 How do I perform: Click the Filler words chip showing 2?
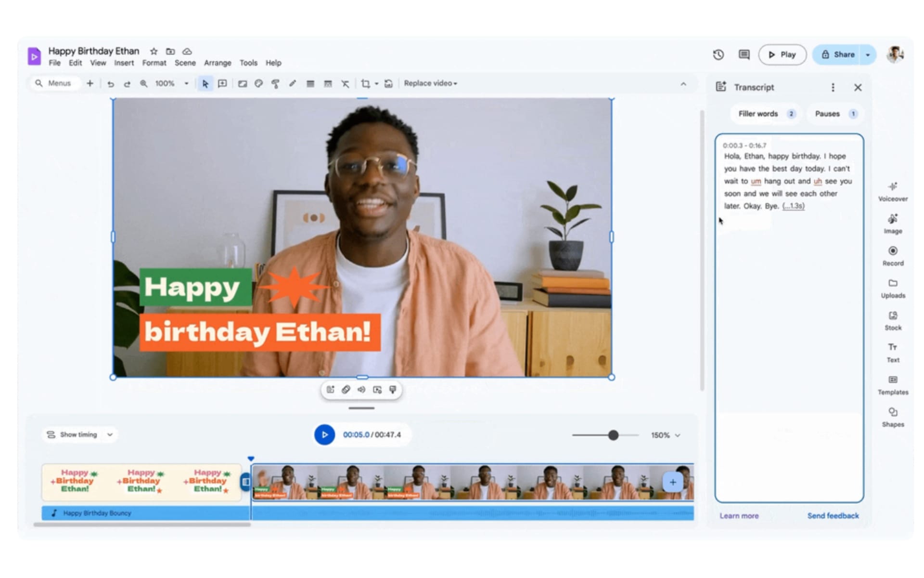click(764, 114)
